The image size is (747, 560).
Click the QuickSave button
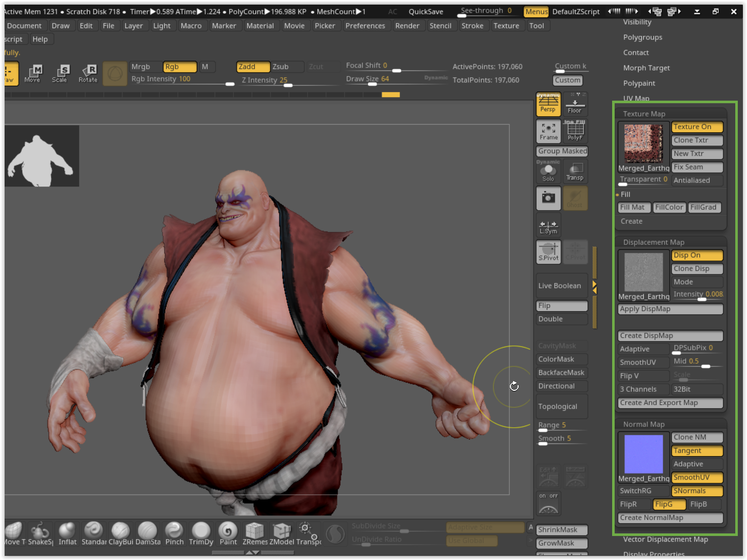pos(426,11)
